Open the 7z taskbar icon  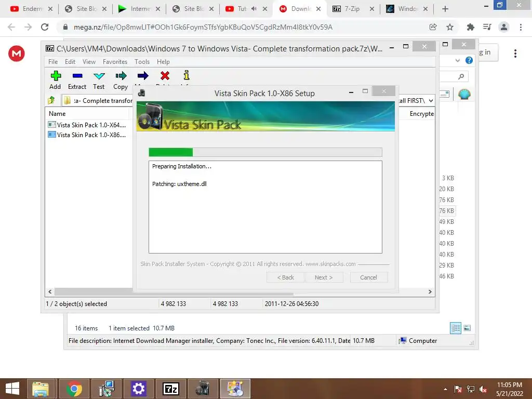pyautogui.click(x=170, y=389)
